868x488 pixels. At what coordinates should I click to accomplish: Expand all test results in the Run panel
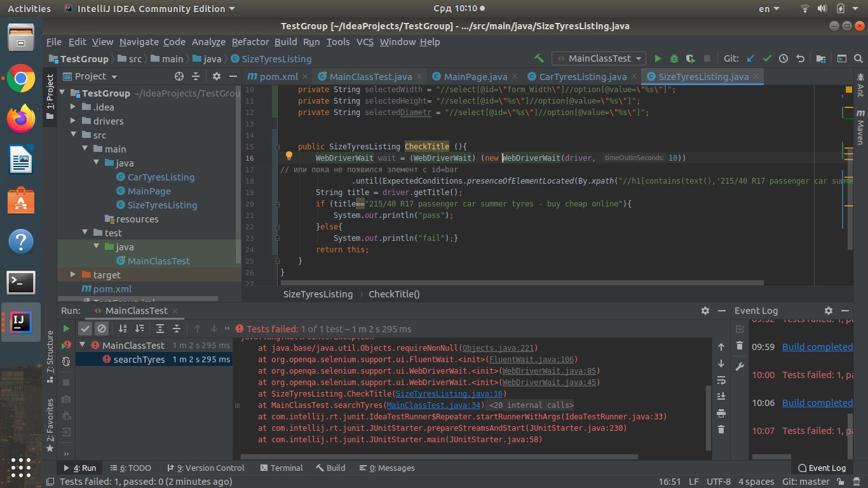coord(160,329)
